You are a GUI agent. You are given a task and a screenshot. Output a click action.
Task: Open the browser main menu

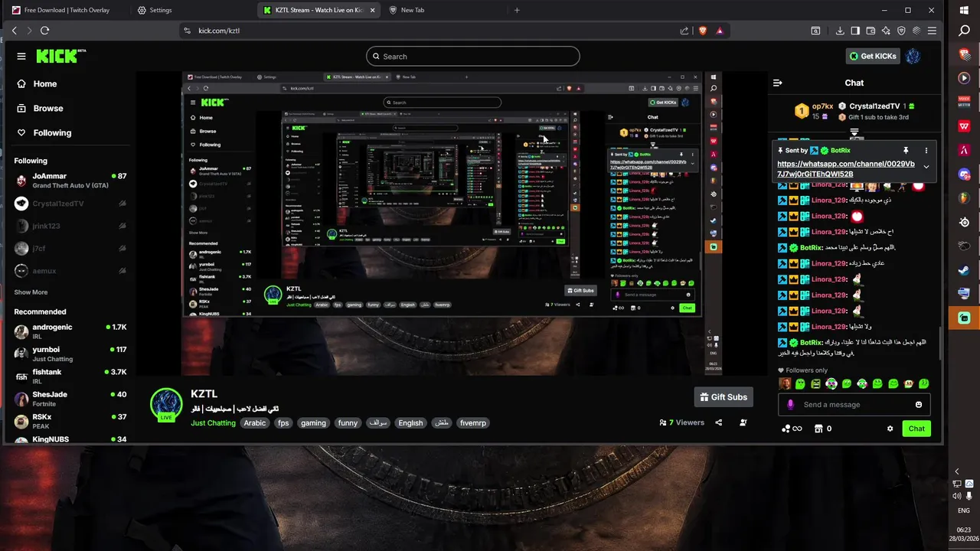(x=932, y=31)
